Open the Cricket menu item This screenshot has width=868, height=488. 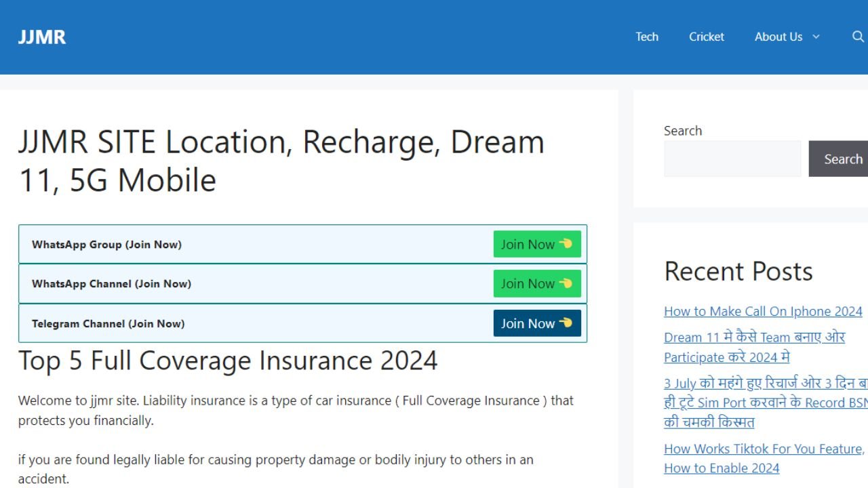(x=707, y=37)
